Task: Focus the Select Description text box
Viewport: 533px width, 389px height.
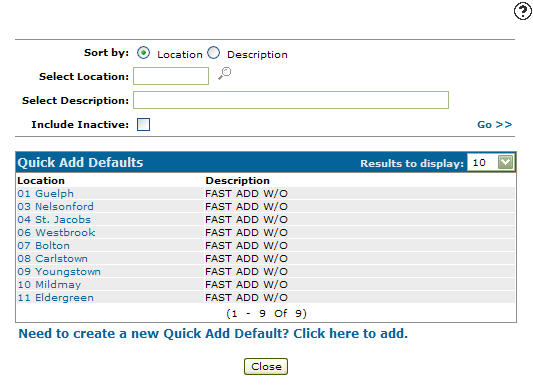Action: pos(291,100)
